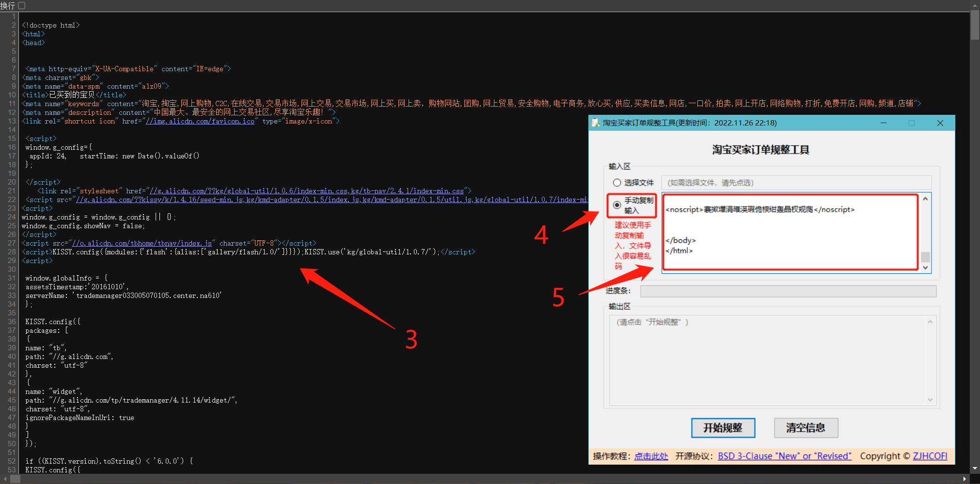The image size is (980, 484).
Task: Click the tool window title bar app icon
Action: (595, 123)
